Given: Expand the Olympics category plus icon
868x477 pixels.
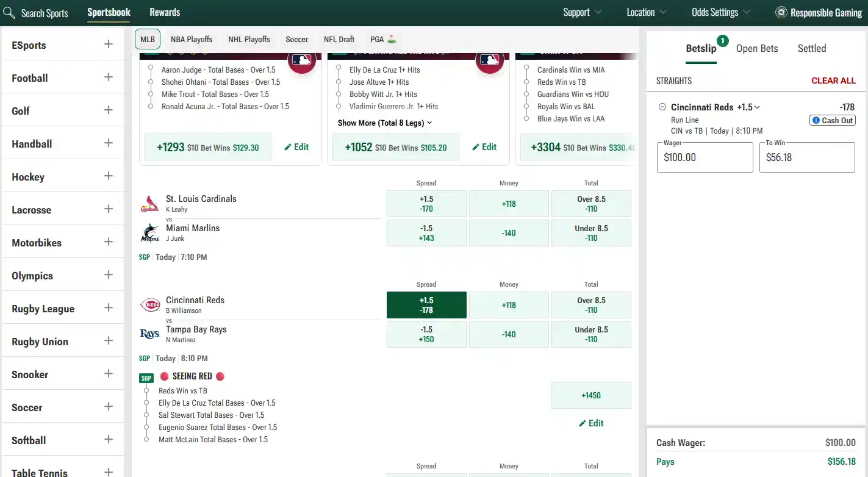Looking at the screenshot, I should pos(109,274).
